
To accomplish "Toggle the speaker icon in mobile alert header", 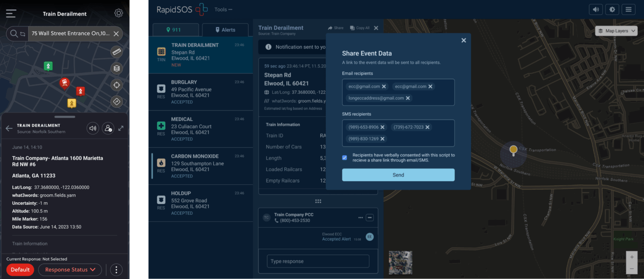I will (93, 128).
